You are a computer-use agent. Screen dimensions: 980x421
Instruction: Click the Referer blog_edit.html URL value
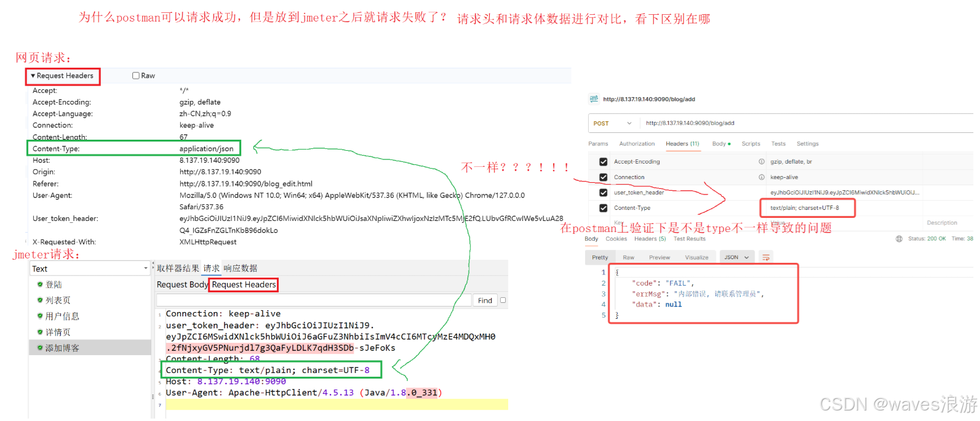245,183
